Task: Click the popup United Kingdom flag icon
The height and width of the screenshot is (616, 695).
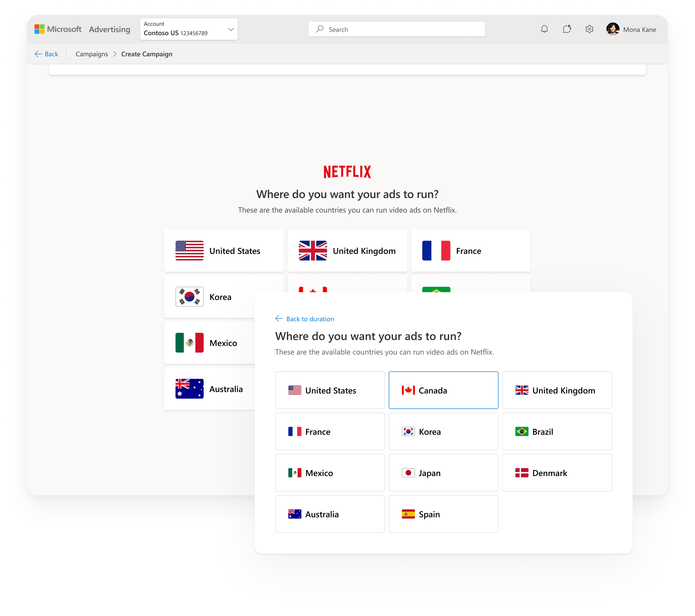Action: (522, 390)
